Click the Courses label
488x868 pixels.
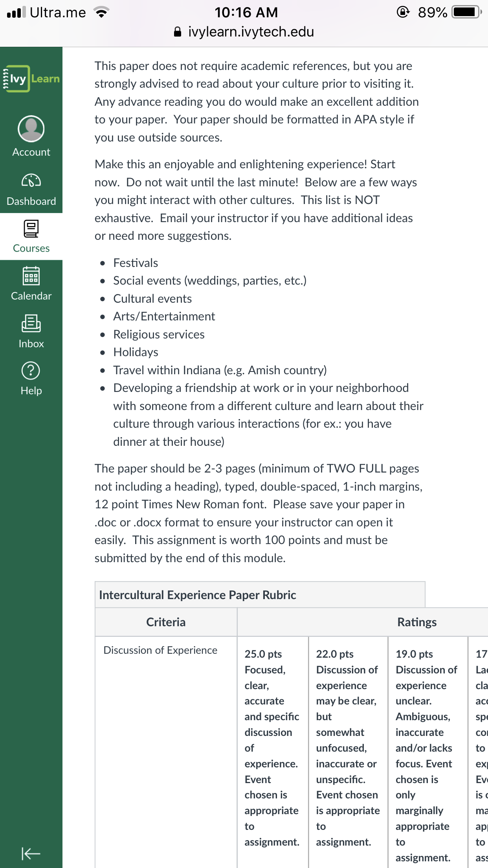pos(31,248)
